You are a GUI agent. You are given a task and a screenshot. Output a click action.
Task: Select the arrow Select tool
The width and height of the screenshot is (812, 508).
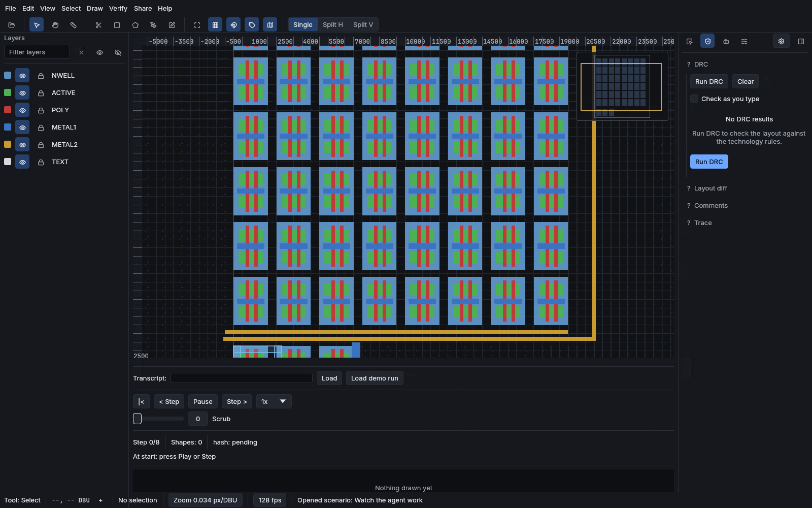[37, 25]
